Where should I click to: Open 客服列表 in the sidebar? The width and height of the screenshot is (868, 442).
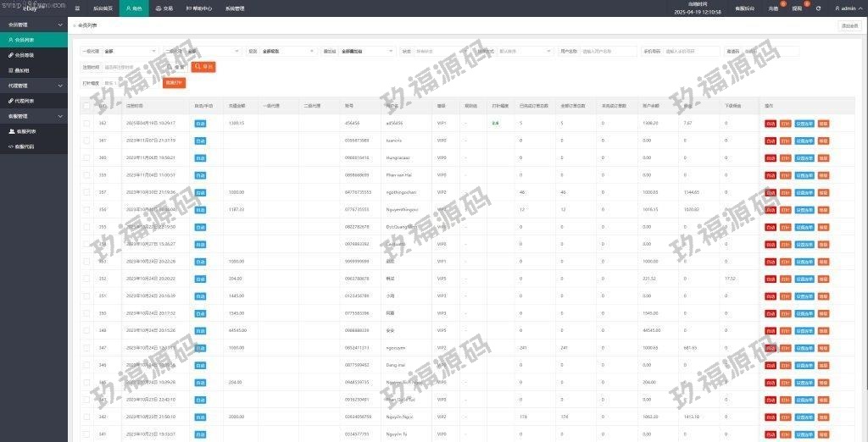click(x=27, y=131)
